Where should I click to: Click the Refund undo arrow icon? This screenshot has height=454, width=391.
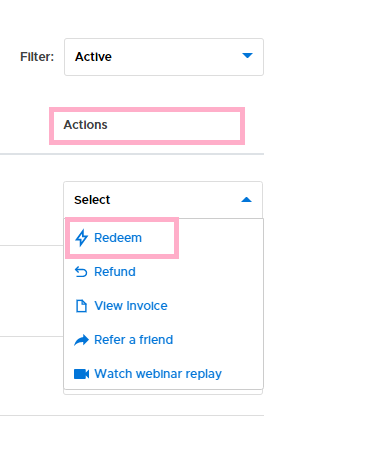click(x=81, y=272)
